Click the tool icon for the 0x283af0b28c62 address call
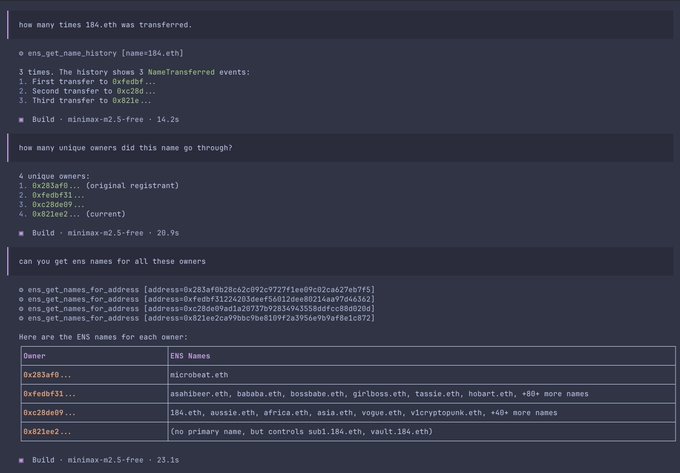The image size is (680, 473). point(22,289)
